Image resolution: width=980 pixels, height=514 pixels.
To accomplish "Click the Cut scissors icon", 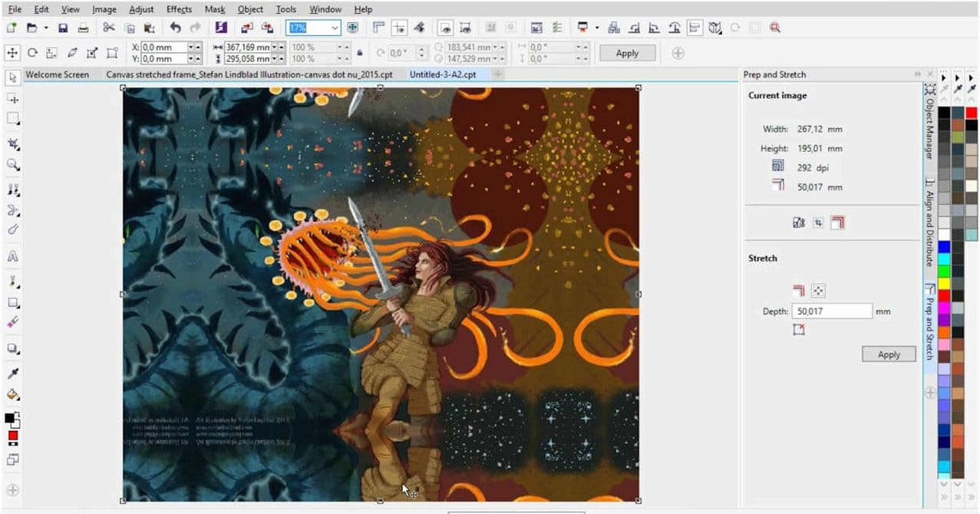I will pos(109,28).
